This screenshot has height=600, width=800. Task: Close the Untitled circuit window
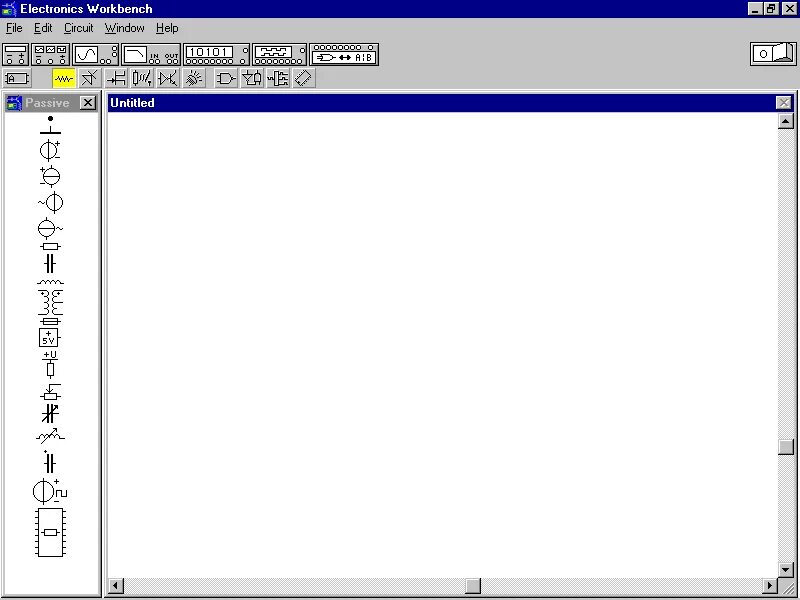pos(784,103)
